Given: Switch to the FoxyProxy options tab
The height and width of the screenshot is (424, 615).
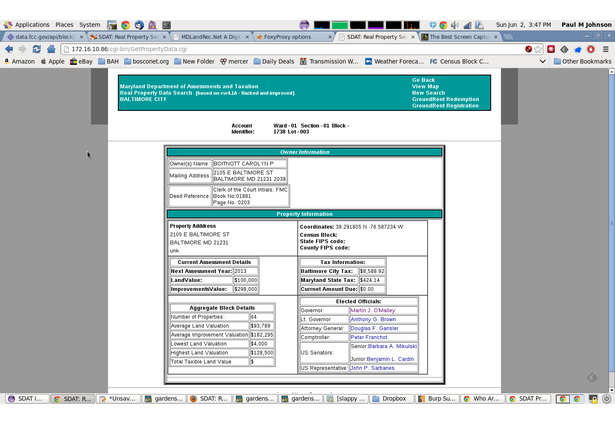Looking at the screenshot, I should point(292,37).
